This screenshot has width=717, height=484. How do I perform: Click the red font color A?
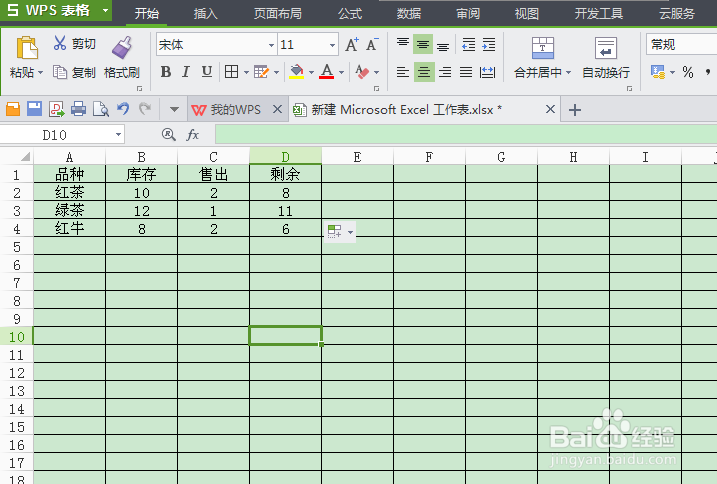[326, 72]
